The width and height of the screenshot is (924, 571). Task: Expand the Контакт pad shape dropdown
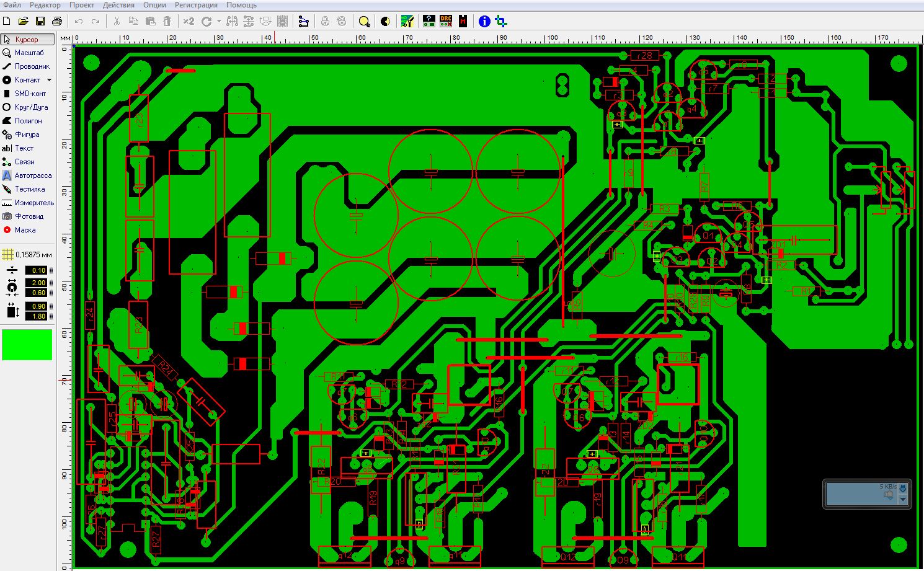[x=49, y=80]
